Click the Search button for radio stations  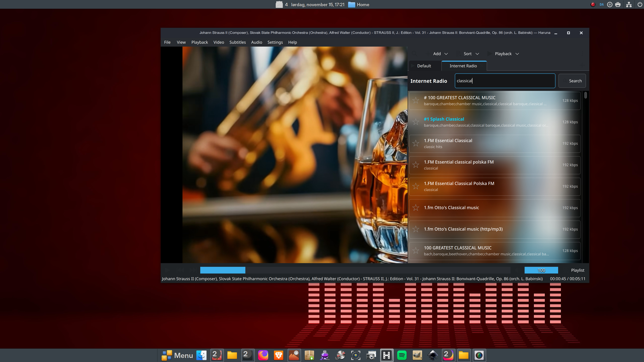572,81
